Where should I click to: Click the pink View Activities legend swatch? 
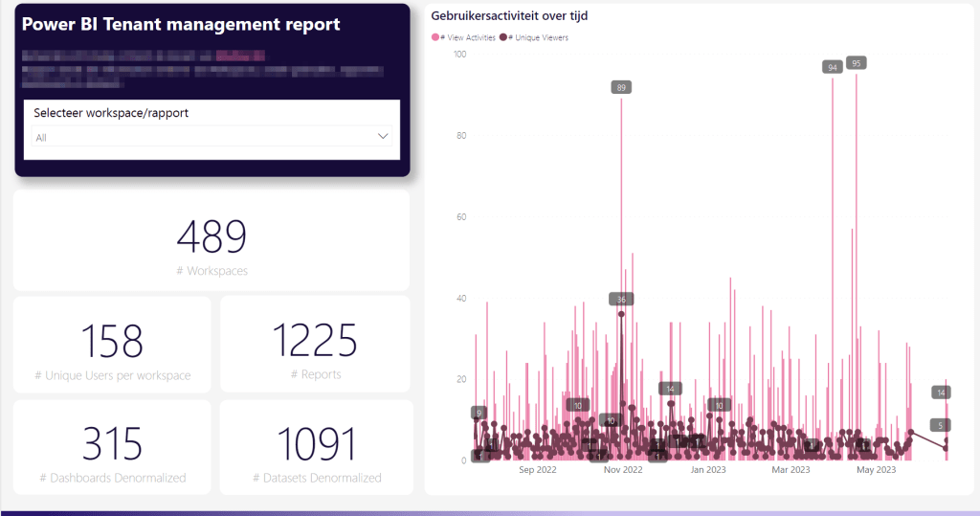click(435, 37)
